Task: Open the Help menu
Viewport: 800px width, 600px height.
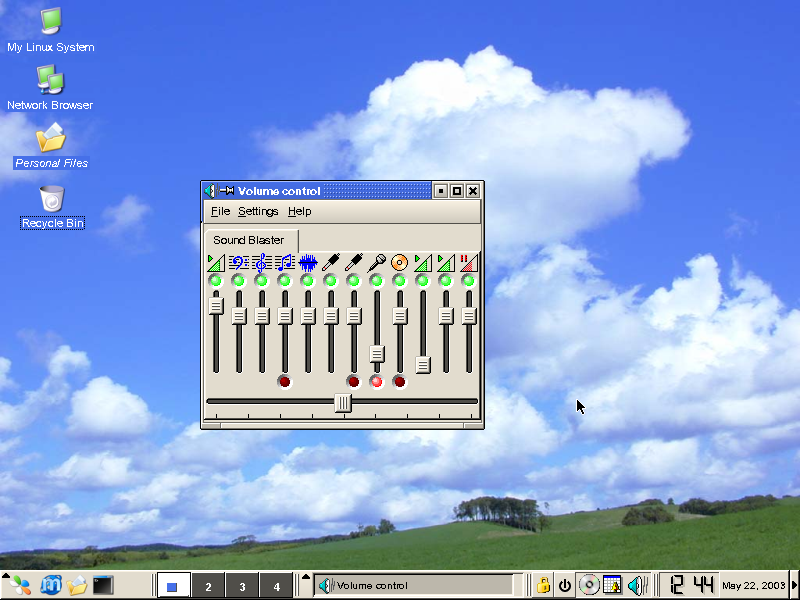Action: 299,211
